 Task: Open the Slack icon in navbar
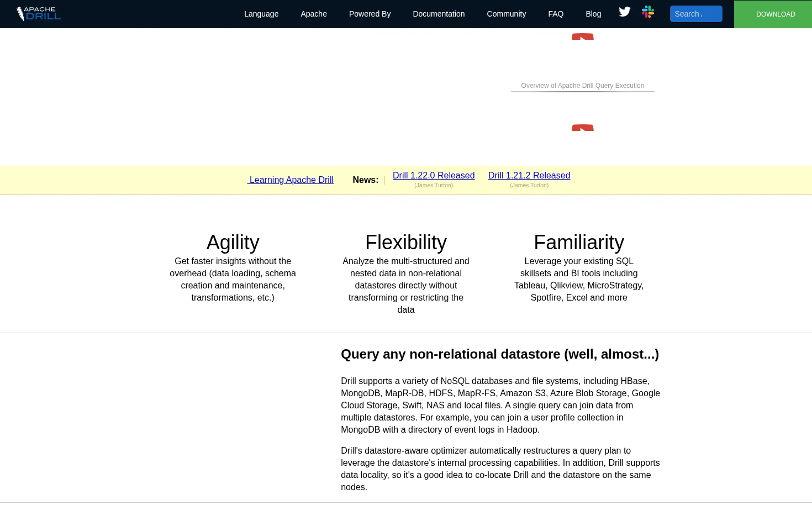[648, 12]
